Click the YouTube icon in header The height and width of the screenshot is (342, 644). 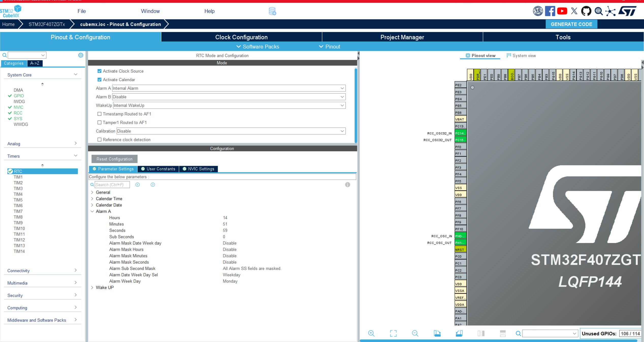pos(562,11)
